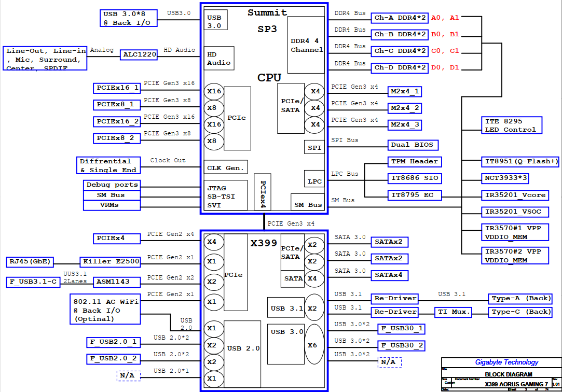Select the RJ45(GbE) box
The width and height of the screenshot is (562, 392).
[x=30, y=262]
